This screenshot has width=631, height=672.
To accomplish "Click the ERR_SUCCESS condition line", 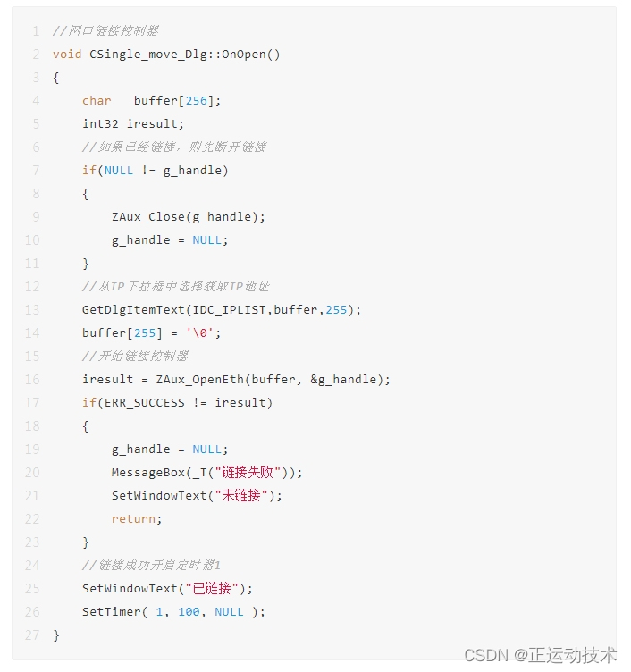I will [178, 403].
